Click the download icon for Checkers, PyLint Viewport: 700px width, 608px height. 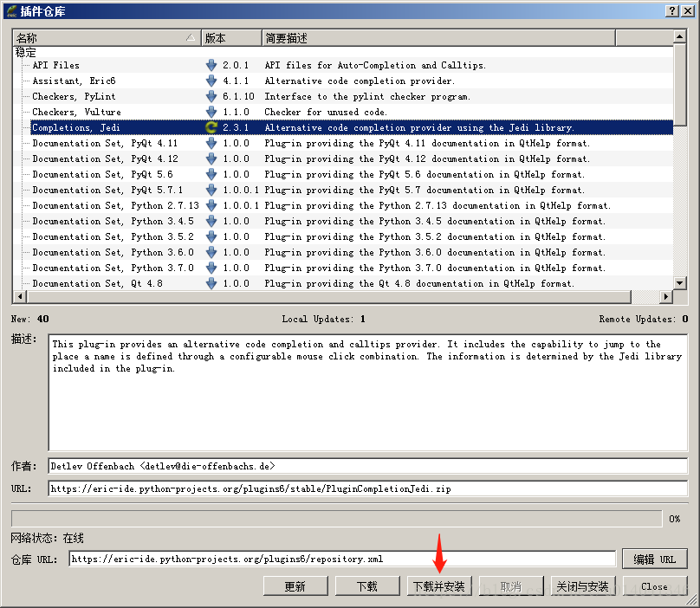pos(211,96)
